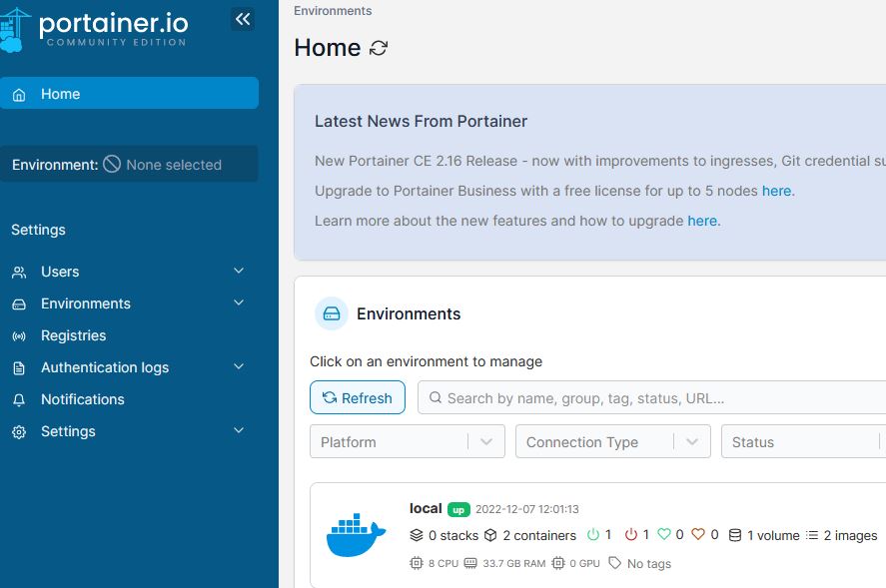
Task: Click the Environments drive icon in panel header
Action: 331,313
